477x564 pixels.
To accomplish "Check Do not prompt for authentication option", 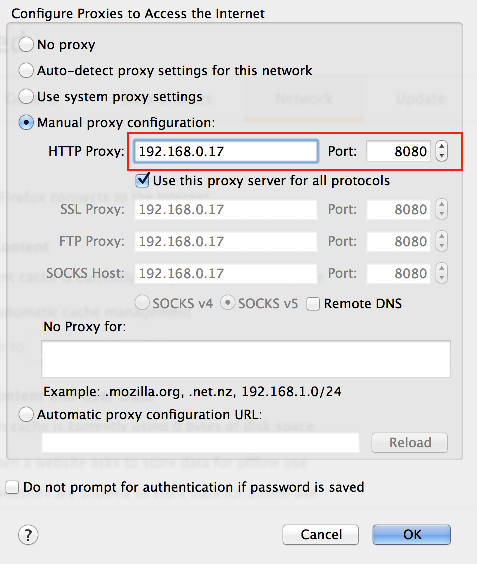I will 12,487.
